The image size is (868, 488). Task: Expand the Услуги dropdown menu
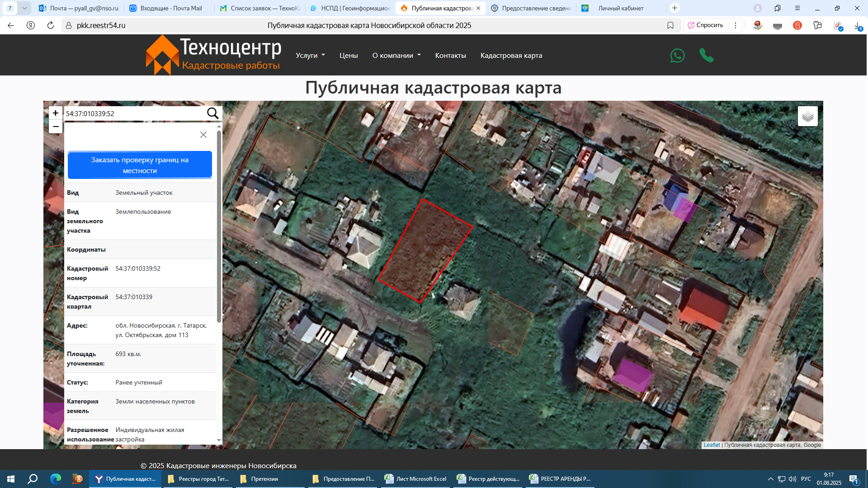tap(310, 56)
